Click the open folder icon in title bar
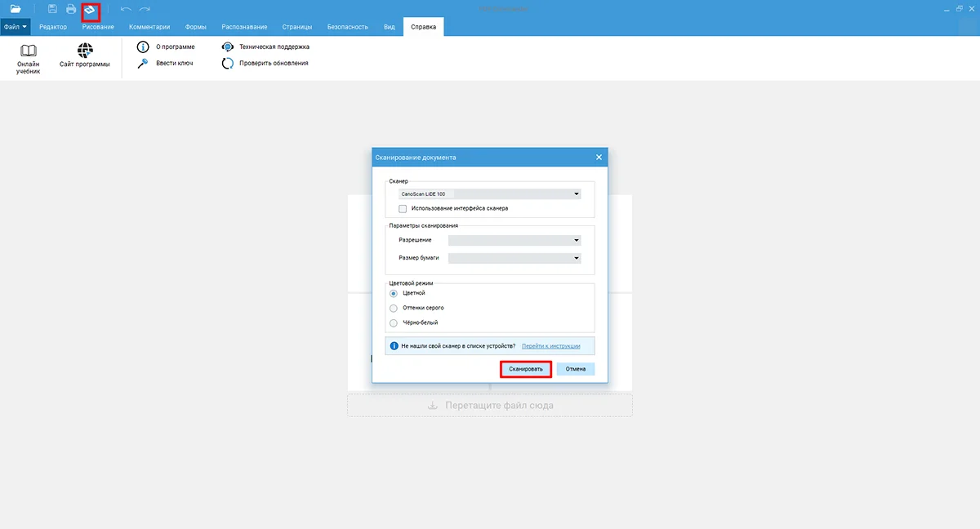The height and width of the screenshot is (529, 980). [x=16, y=9]
